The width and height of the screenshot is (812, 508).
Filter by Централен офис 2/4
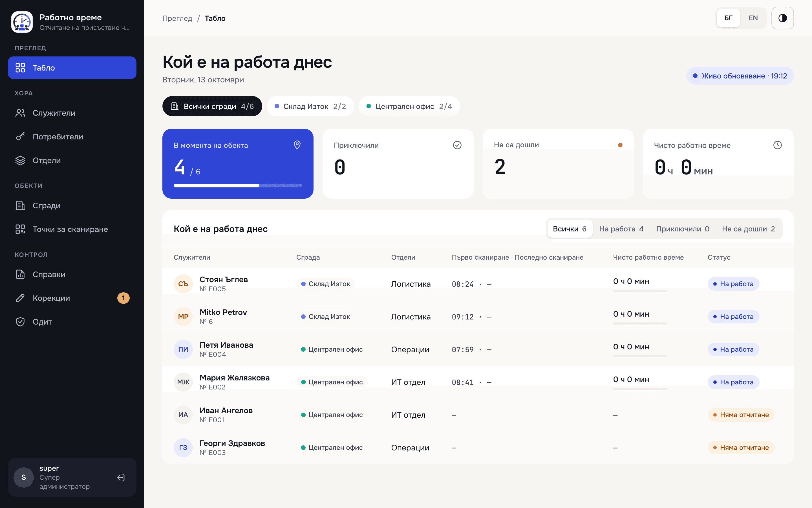(409, 106)
